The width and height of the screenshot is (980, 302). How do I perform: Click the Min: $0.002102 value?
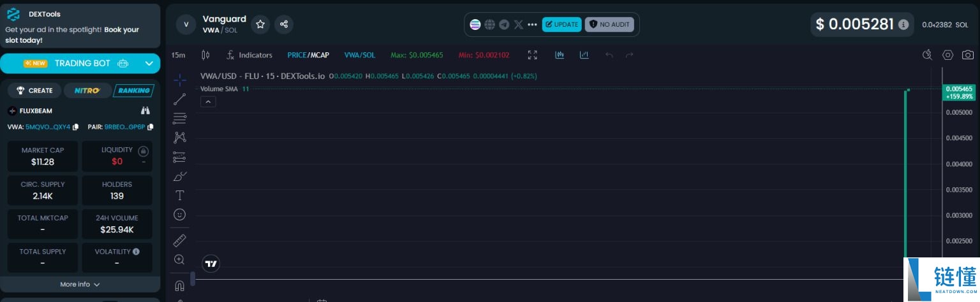(484, 55)
